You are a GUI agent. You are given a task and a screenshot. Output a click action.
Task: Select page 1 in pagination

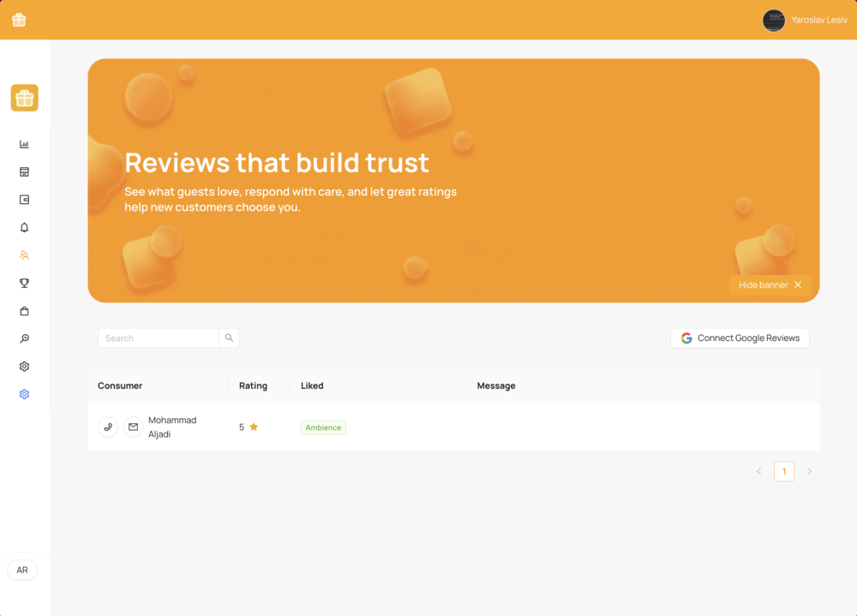pos(784,471)
